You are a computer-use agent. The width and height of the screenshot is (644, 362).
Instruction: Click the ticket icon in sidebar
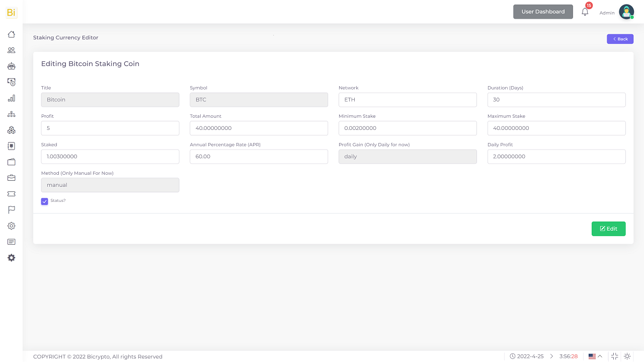pyautogui.click(x=11, y=194)
